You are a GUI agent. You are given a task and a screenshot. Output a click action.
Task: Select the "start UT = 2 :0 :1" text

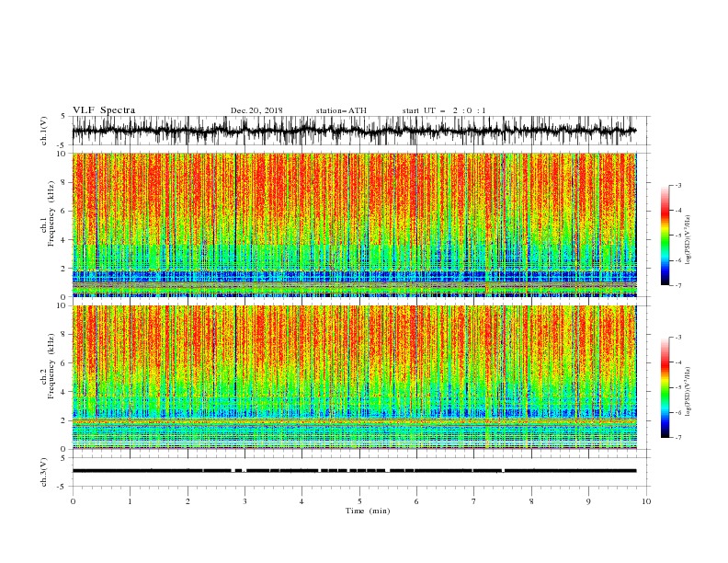point(444,110)
